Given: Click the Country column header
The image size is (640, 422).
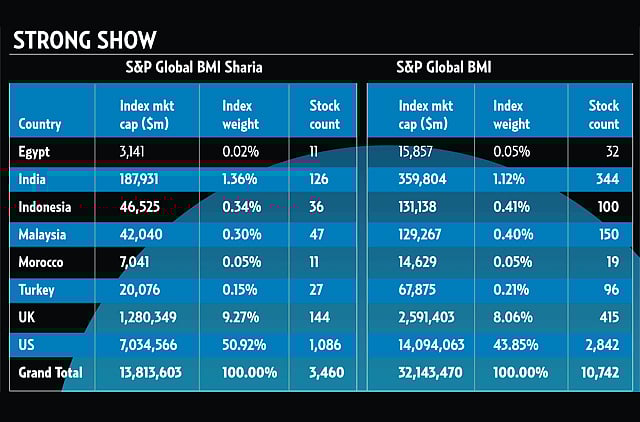Looking at the screenshot, I should coord(40,124).
